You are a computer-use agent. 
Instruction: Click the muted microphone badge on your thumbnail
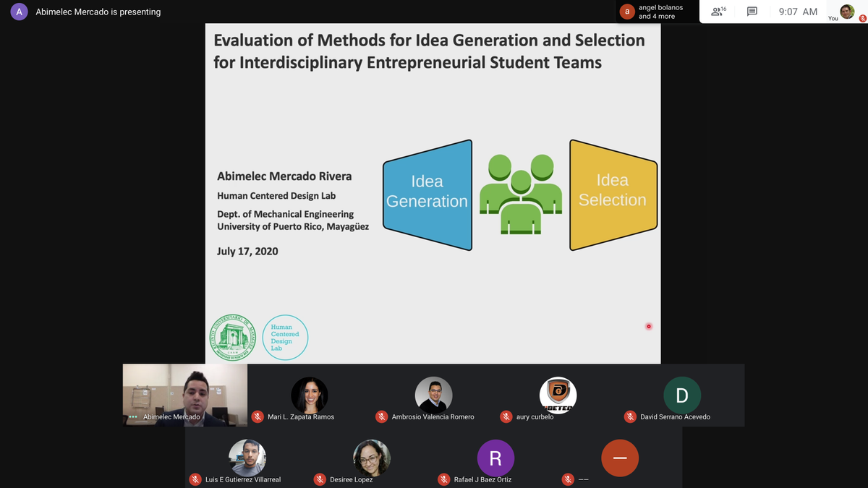[x=862, y=18]
